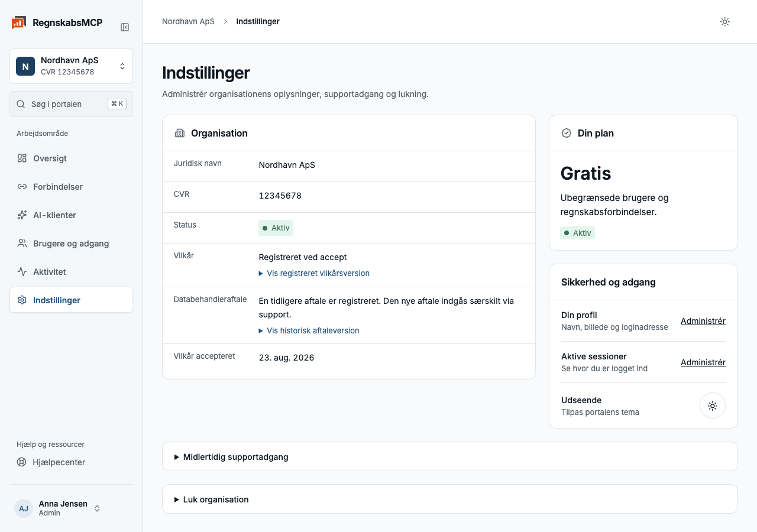Expand the Luk organisation section
This screenshot has width=757, height=532.
[450, 499]
